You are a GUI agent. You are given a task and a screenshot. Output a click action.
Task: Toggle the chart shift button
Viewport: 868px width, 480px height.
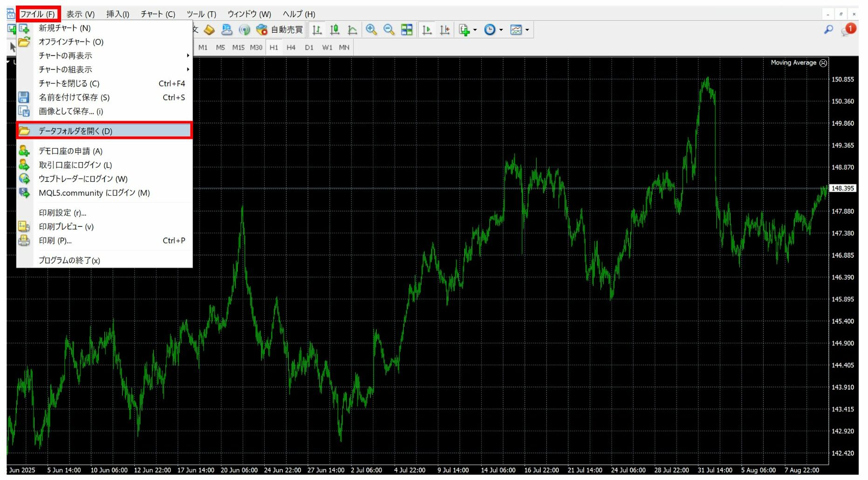tap(445, 30)
